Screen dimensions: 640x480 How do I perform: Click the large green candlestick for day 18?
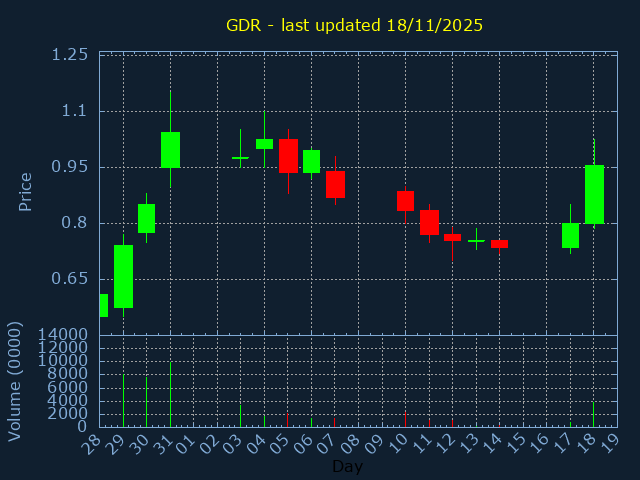coord(594,194)
